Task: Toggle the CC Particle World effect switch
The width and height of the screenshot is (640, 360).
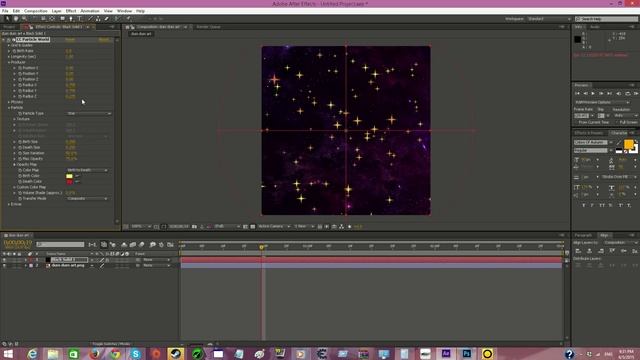Action: pos(9,40)
